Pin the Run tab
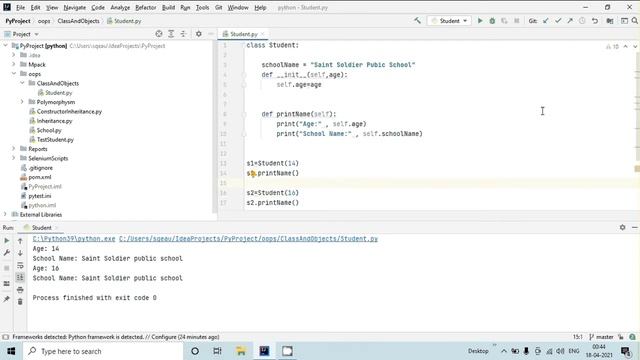Viewport: 640px width, 360px height. [x=7, y=299]
